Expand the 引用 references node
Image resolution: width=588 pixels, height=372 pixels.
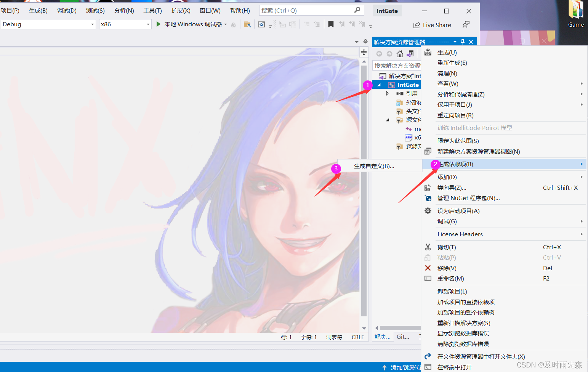point(387,93)
